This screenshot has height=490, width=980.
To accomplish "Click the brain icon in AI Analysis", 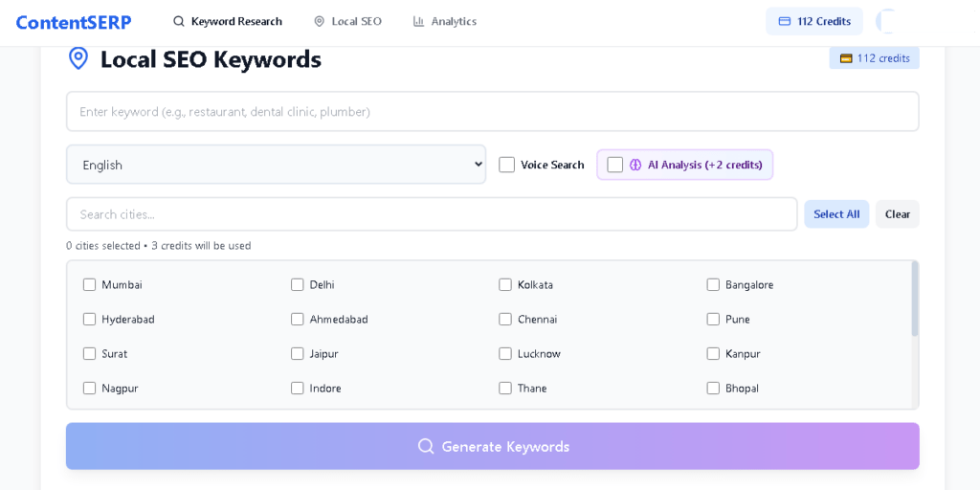I will (635, 165).
